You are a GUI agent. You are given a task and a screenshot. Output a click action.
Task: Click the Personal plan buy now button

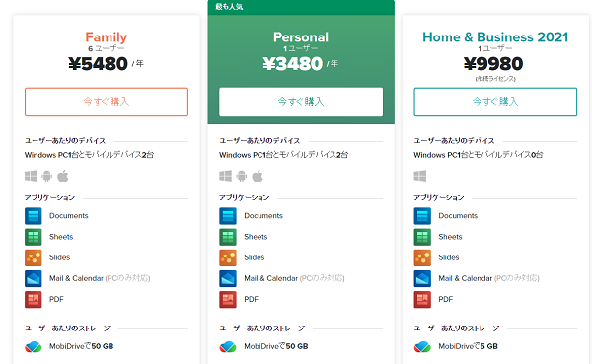pyautogui.click(x=301, y=102)
